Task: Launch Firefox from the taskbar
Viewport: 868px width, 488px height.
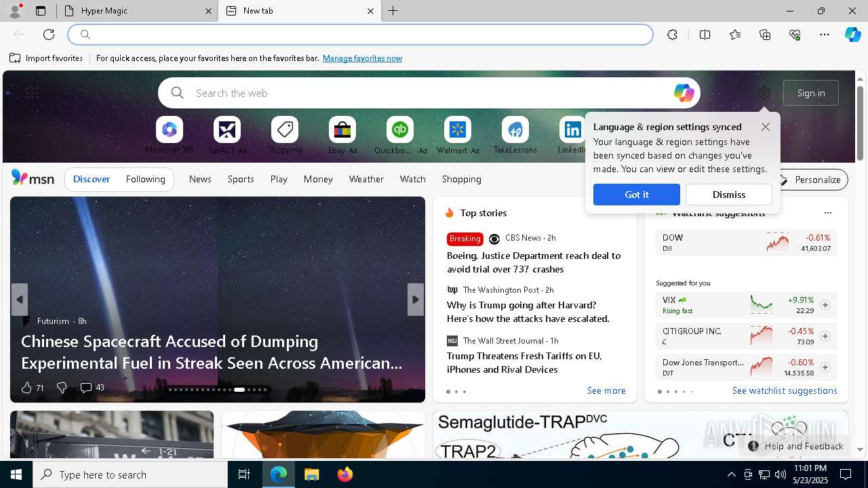Action: point(344,474)
